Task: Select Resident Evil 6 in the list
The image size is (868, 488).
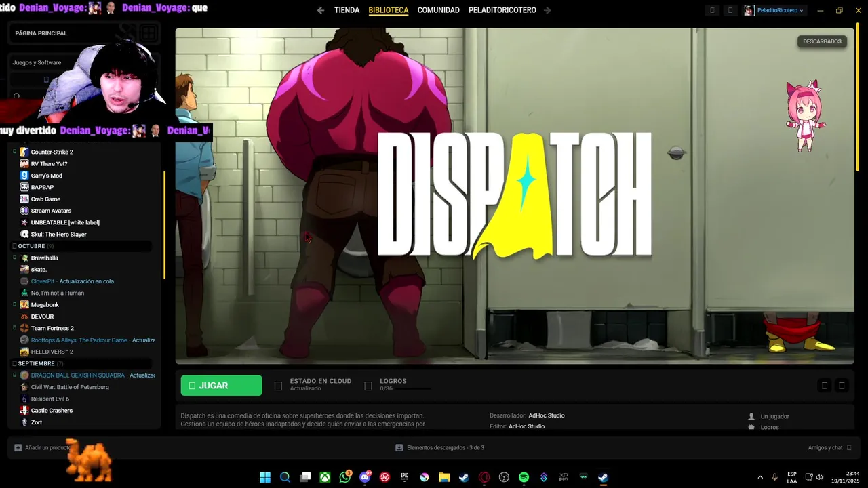Action: pyautogui.click(x=50, y=399)
